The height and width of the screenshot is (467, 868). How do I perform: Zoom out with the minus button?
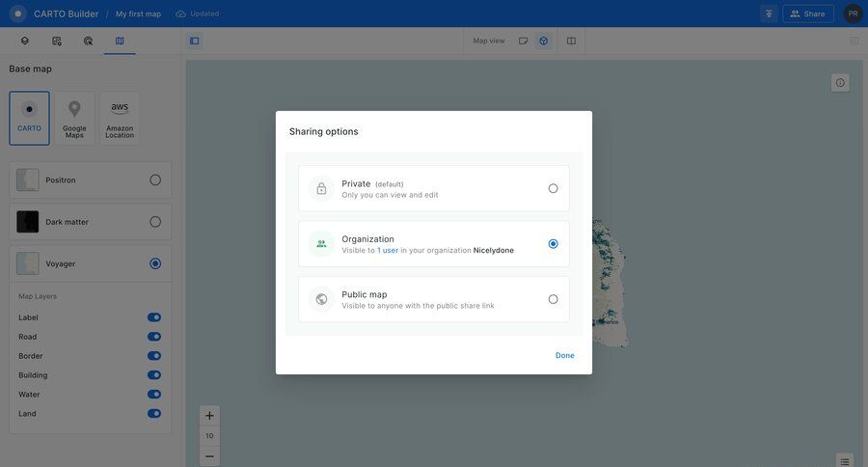209,456
